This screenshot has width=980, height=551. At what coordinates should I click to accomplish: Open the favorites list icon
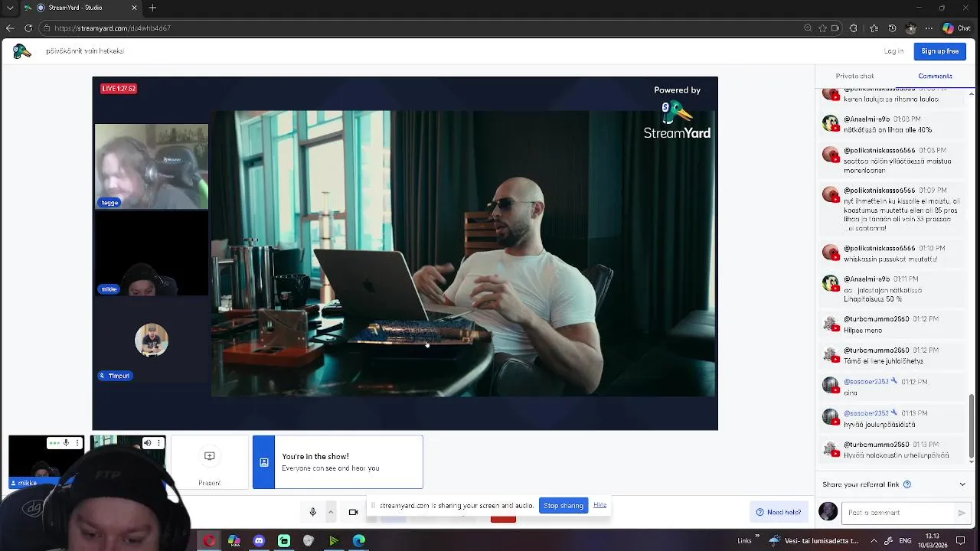(874, 28)
